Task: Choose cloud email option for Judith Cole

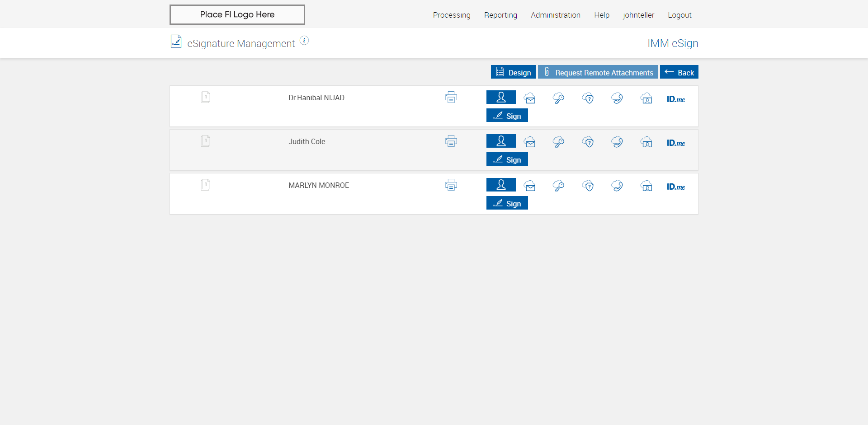Action: point(530,142)
